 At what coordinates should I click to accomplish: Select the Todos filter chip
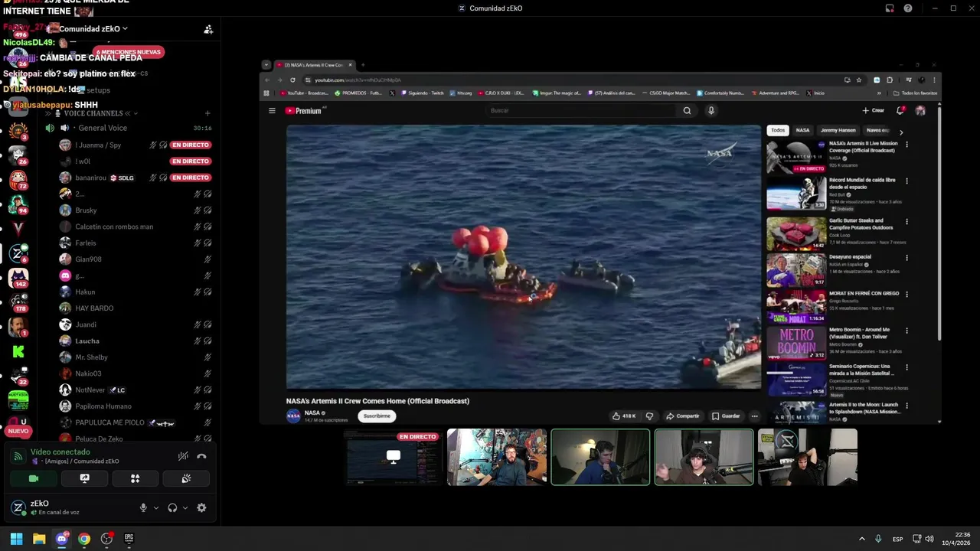(778, 130)
